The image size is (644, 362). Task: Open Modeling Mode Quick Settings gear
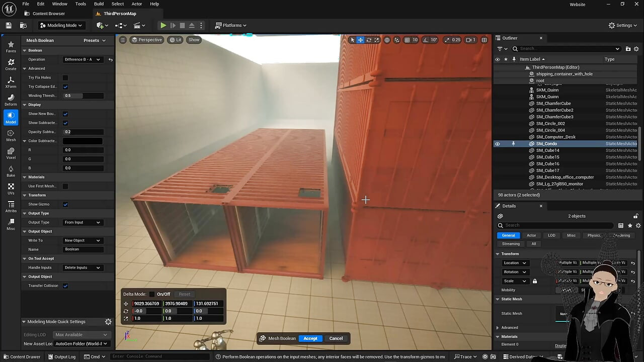[x=108, y=322]
